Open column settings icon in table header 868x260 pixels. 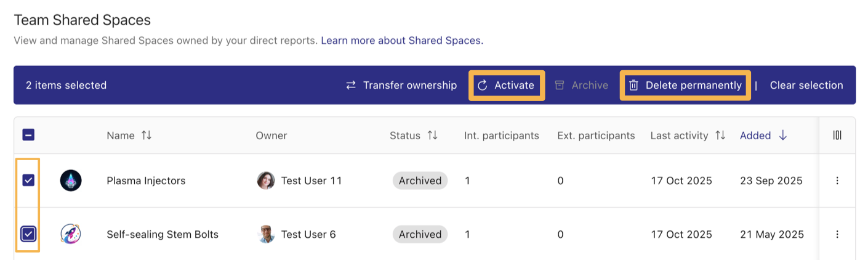[x=837, y=136]
